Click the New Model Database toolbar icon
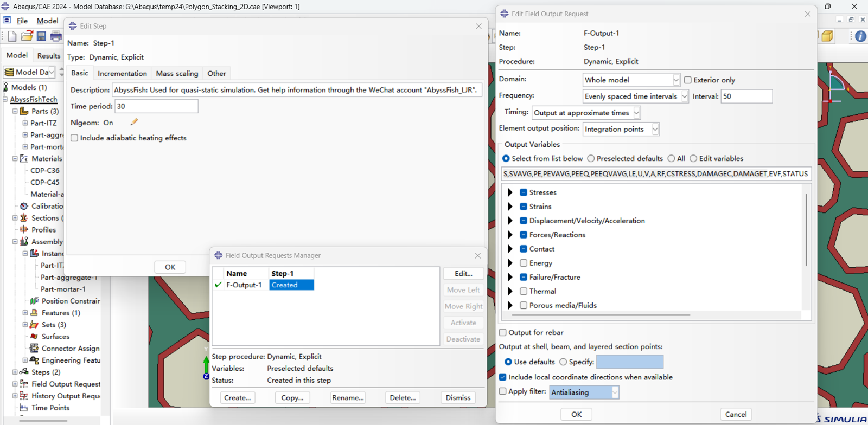This screenshot has height=425, width=868. click(x=12, y=36)
